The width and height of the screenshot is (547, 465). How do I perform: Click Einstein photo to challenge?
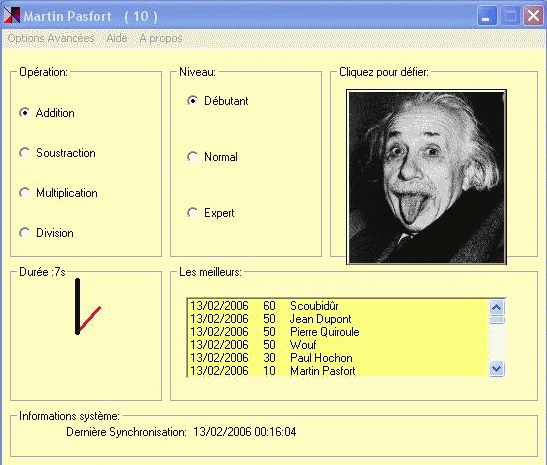click(426, 177)
